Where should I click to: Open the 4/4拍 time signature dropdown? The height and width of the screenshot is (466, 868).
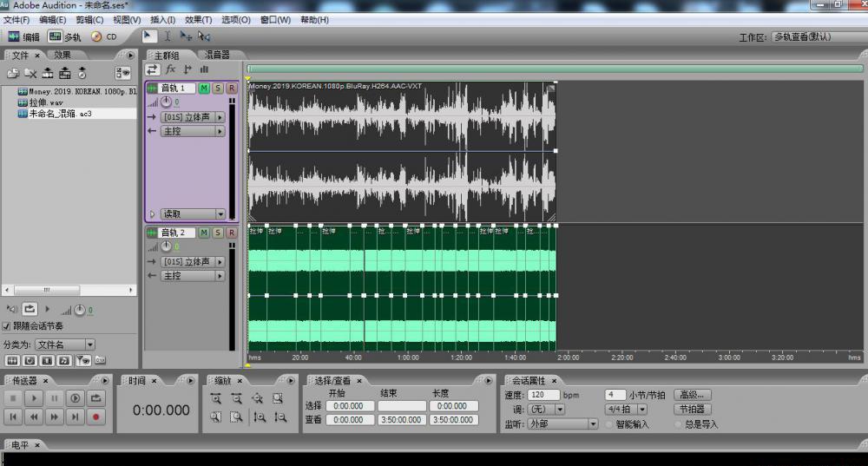coord(626,410)
